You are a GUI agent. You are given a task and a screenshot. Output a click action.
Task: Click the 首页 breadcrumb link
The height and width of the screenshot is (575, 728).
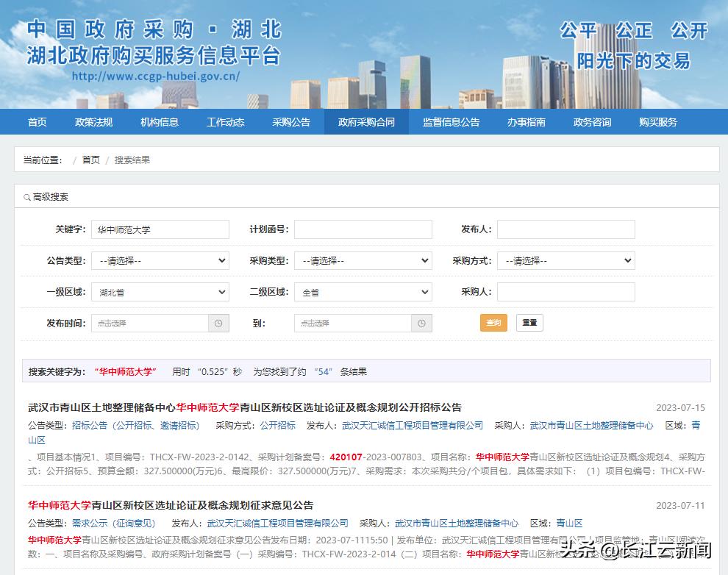91,160
